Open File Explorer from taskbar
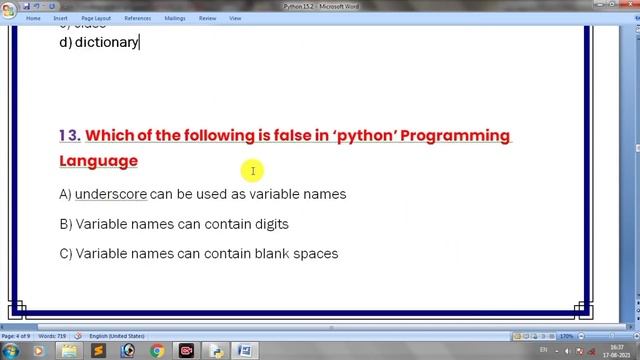Screen dimensions: 640x360 coord(69,351)
